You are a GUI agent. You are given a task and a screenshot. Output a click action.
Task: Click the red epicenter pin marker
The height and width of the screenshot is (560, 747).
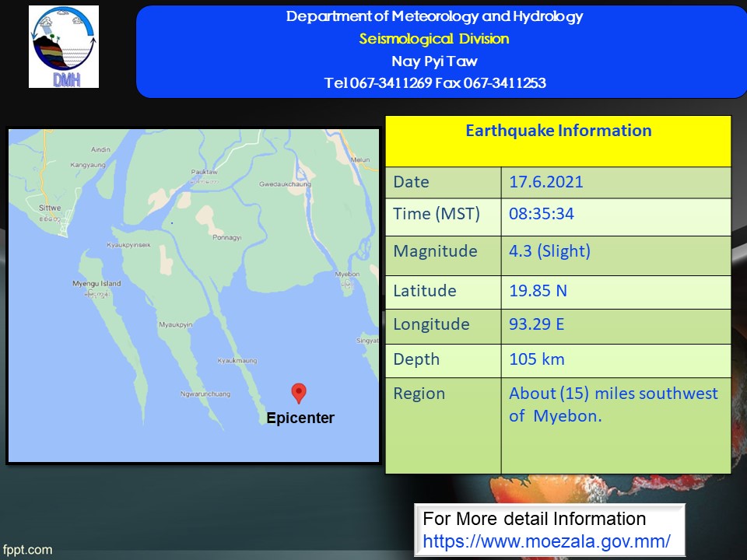[x=298, y=393]
